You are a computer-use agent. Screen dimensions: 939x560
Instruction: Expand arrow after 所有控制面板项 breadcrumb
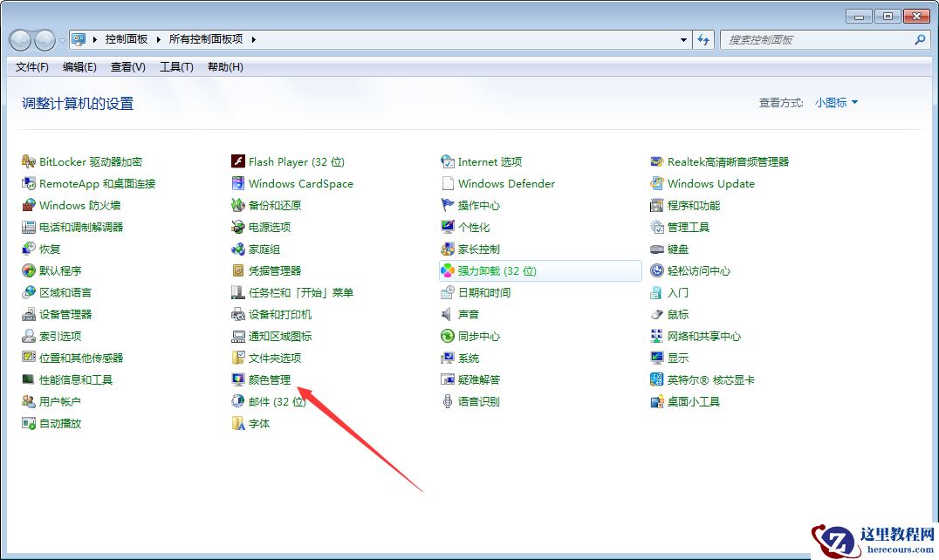point(253,39)
